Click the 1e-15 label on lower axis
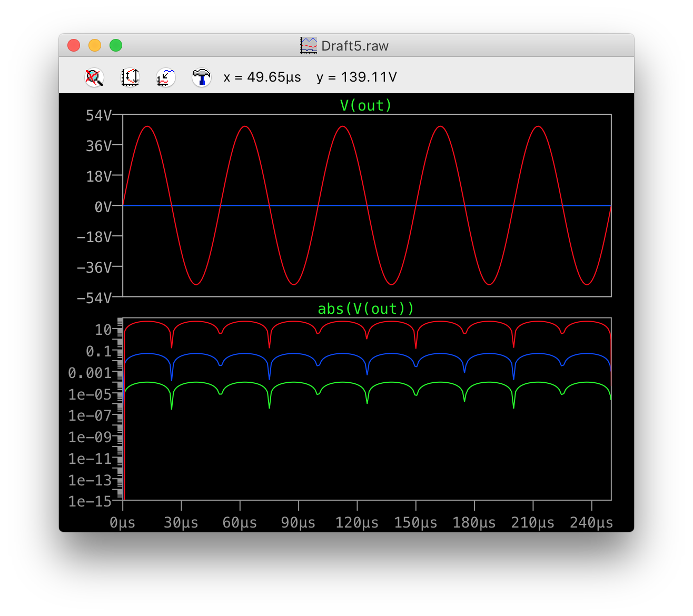The width and height of the screenshot is (693, 616). click(x=90, y=501)
